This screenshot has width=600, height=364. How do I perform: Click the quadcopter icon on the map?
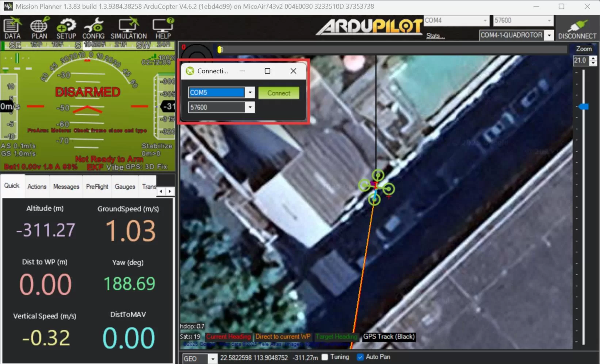(x=376, y=187)
